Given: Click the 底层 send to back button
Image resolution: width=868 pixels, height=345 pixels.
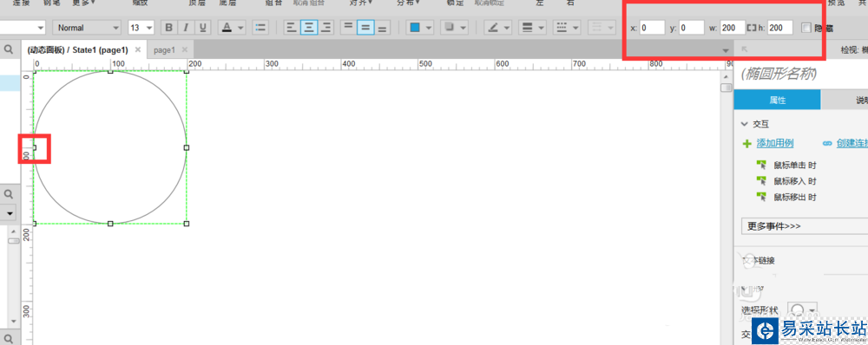Looking at the screenshot, I should coord(227,3).
